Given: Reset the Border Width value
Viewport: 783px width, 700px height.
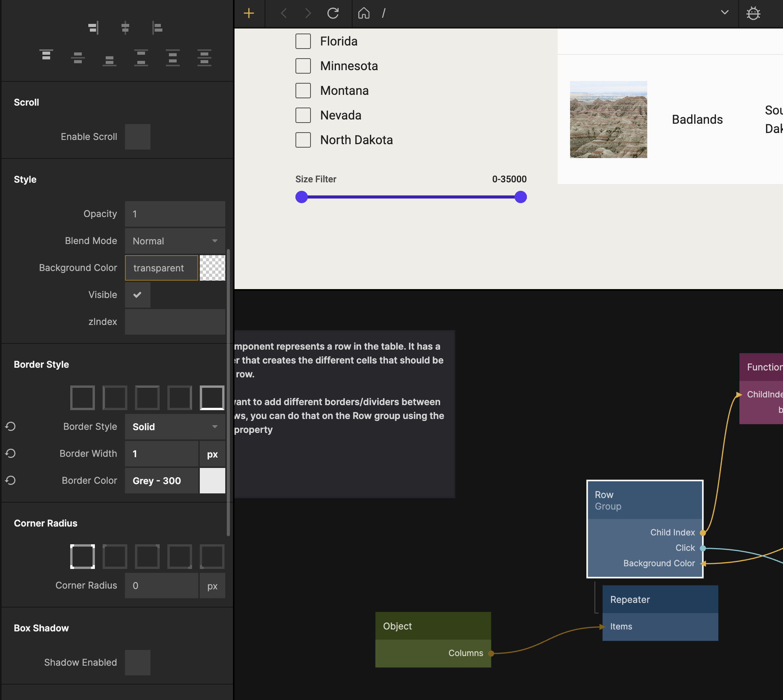Looking at the screenshot, I should click(10, 454).
